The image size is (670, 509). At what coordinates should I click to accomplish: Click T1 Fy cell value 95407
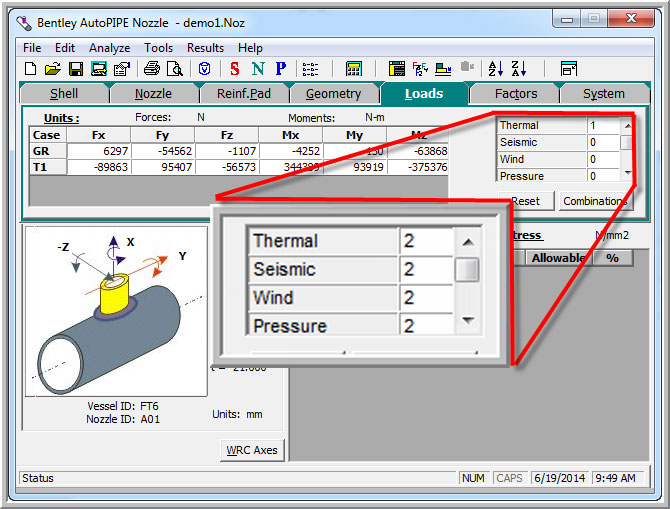[162, 167]
